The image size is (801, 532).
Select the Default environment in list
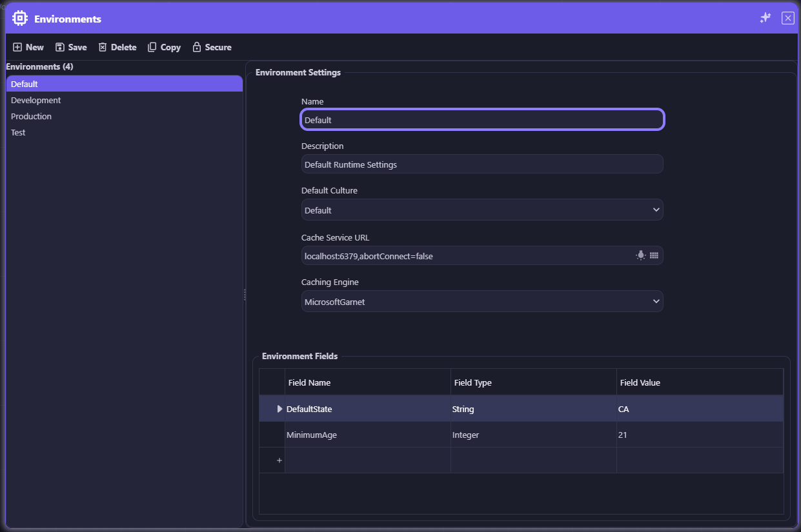tap(125, 84)
